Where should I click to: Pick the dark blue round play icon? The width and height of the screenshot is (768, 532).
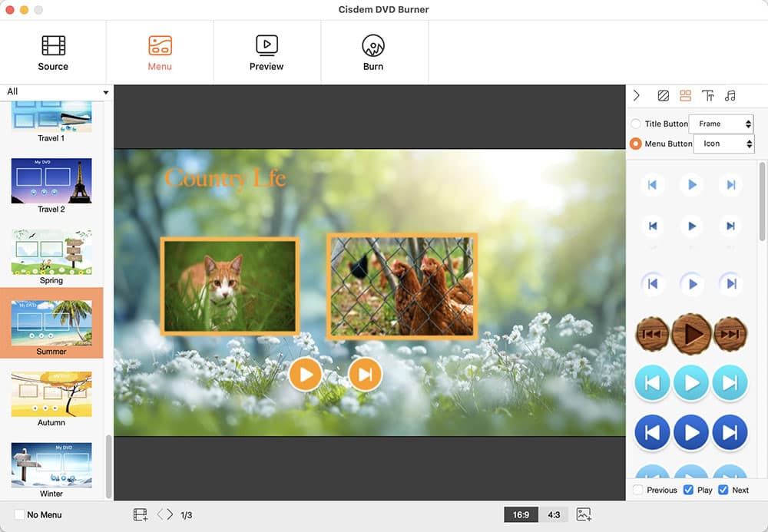pos(691,433)
